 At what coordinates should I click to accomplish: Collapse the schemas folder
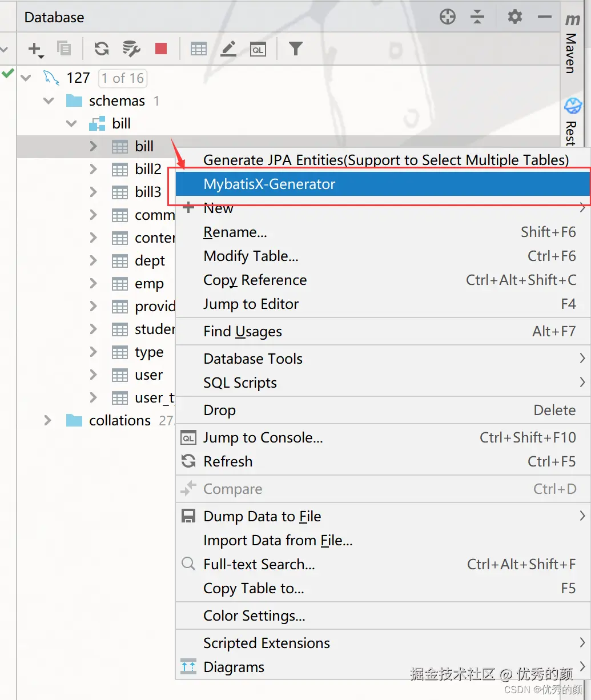49,101
